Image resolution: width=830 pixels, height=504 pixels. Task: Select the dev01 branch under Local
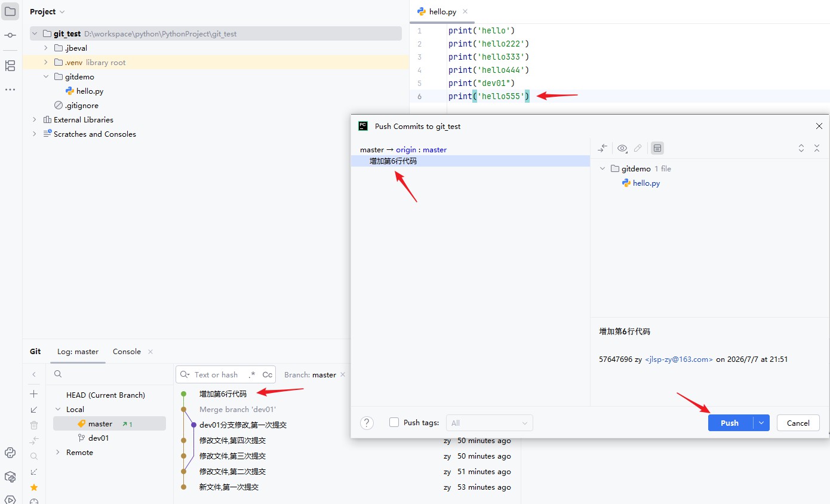point(99,438)
